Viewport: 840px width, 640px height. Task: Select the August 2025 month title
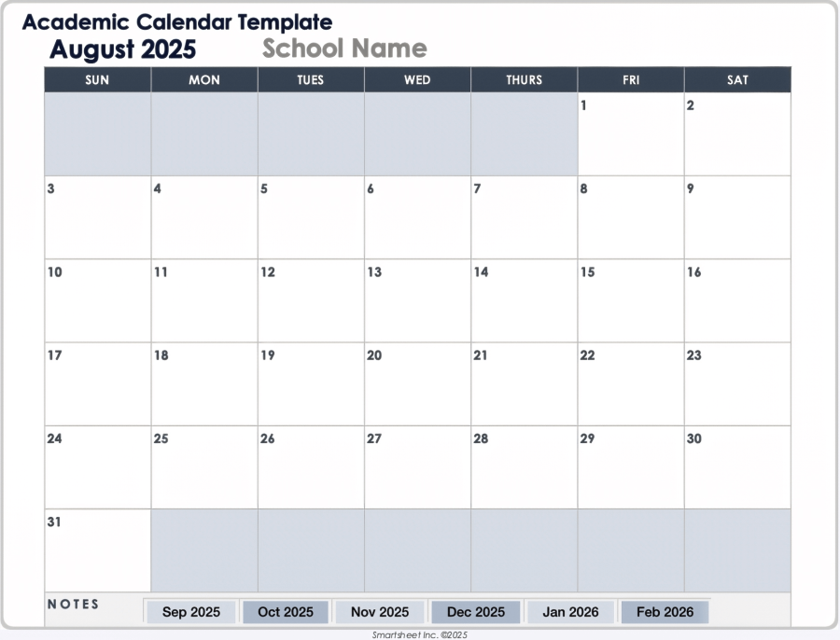tap(123, 49)
